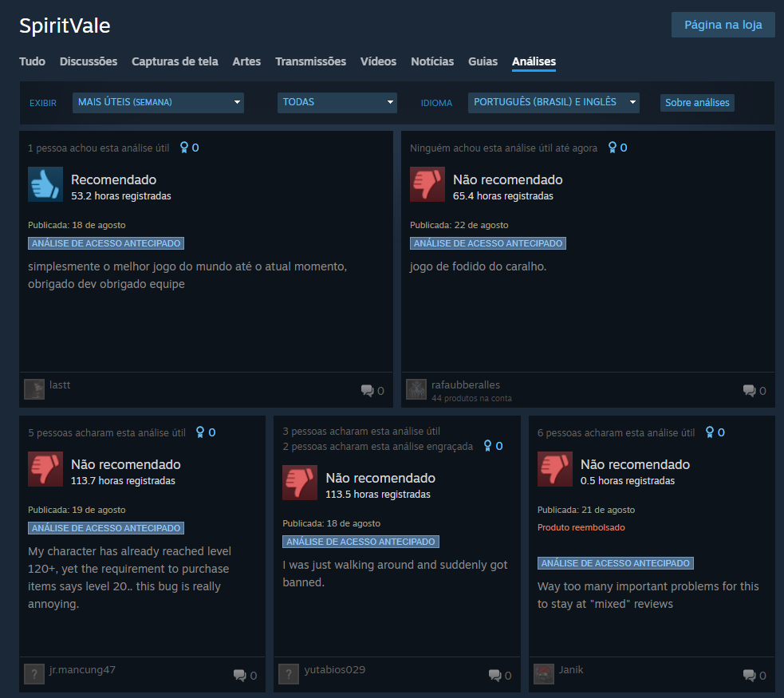Open Janik's profile avatar
Screen dimensions: 784x698
544,674
